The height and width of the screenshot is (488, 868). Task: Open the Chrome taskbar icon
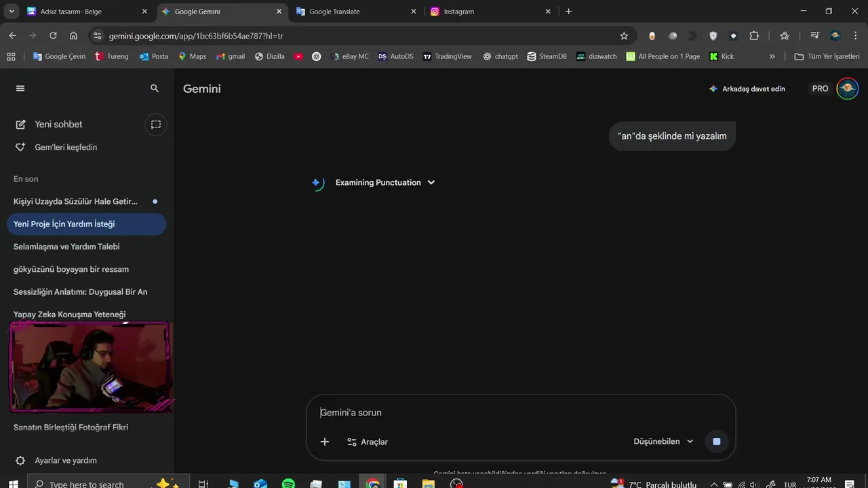(372, 484)
